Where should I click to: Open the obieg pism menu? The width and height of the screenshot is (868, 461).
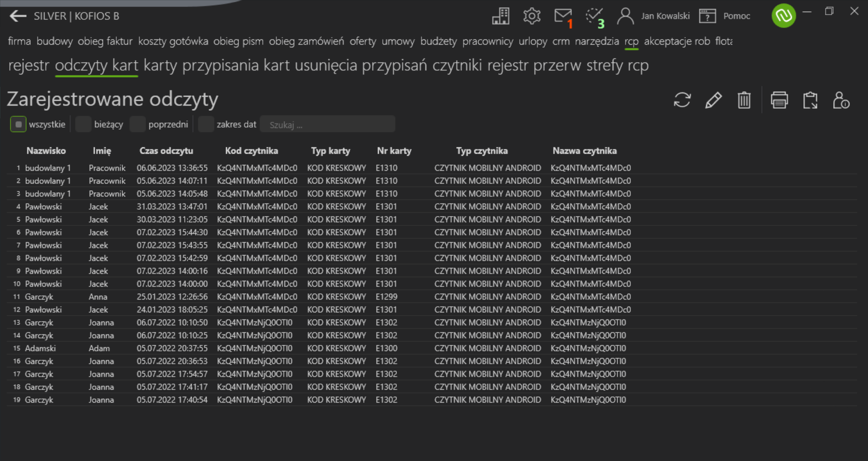[238, 41]
